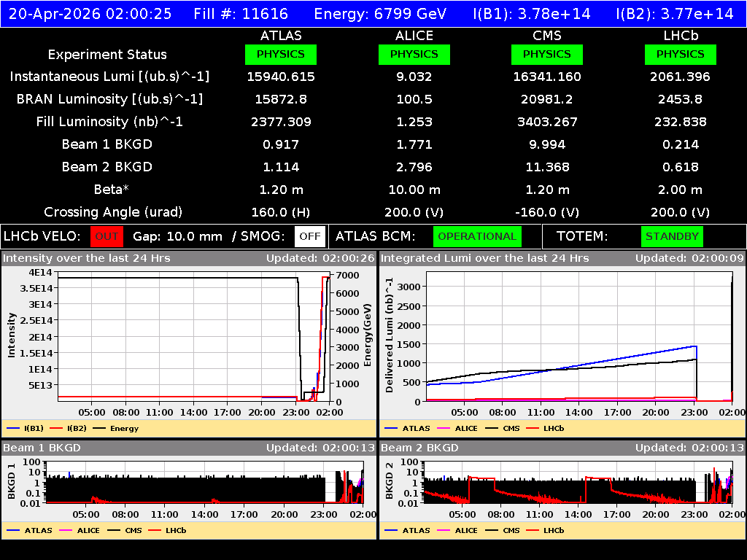
Task: Click ATLAS legend entry in Beam 1 BKGD chart
Action: coord(29,530)
